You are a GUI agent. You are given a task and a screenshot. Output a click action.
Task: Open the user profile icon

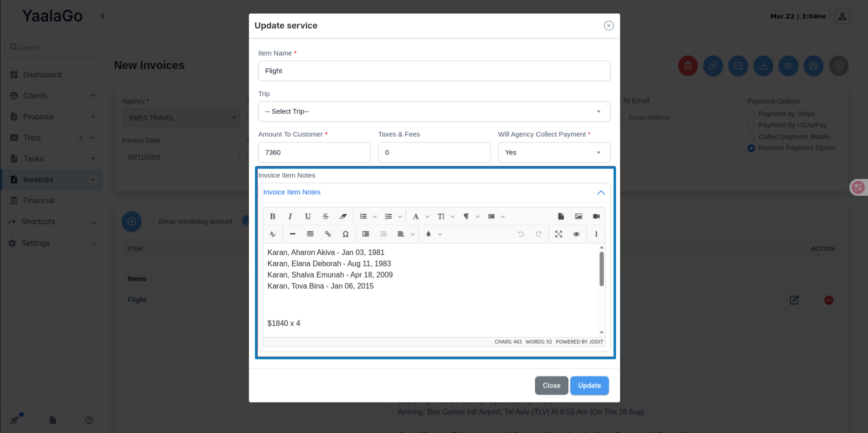(x=842, y=16)
